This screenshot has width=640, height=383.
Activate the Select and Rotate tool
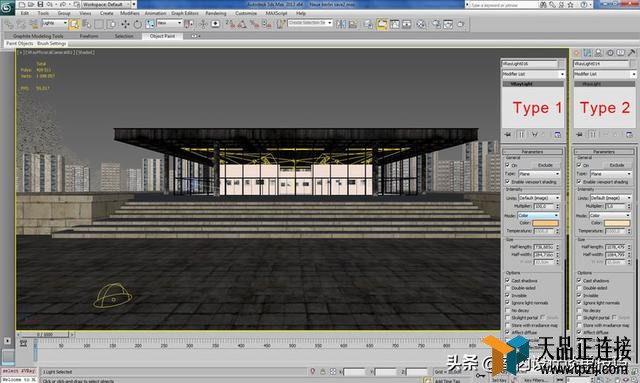(138, 24)
